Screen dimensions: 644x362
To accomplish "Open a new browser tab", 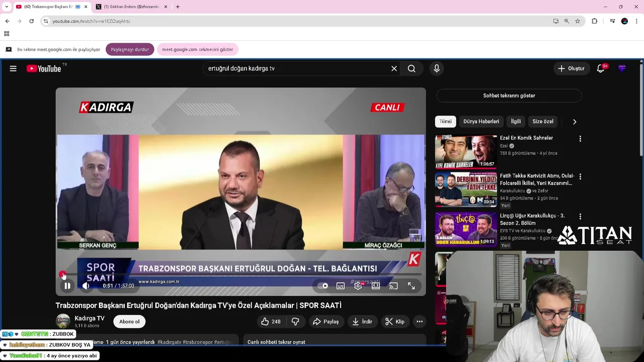I will 178,7.
